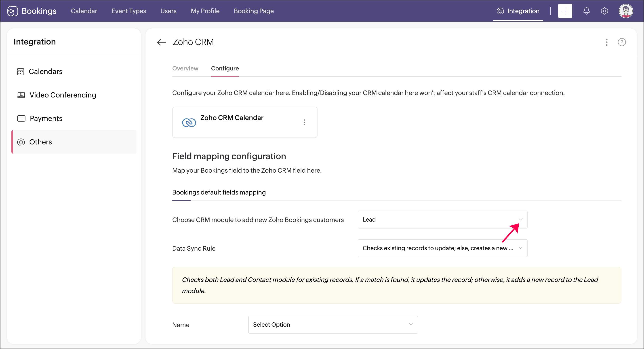This screenshot has height=349, width=644.
Task: Open the Zoho CRM page more-options menu
Action: click(x=606, y=42)
